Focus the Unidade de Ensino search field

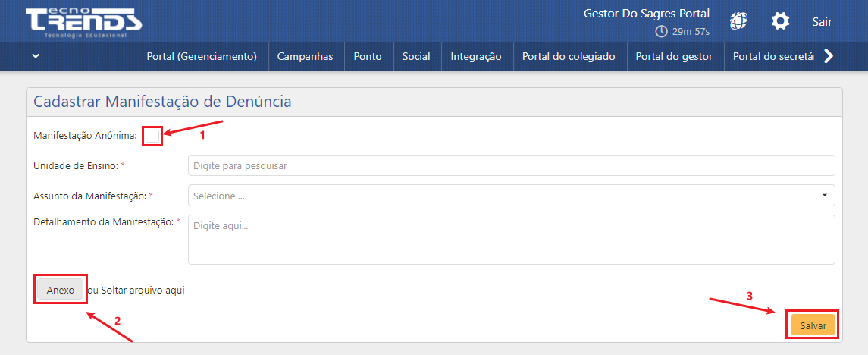[x=511, y=165]
